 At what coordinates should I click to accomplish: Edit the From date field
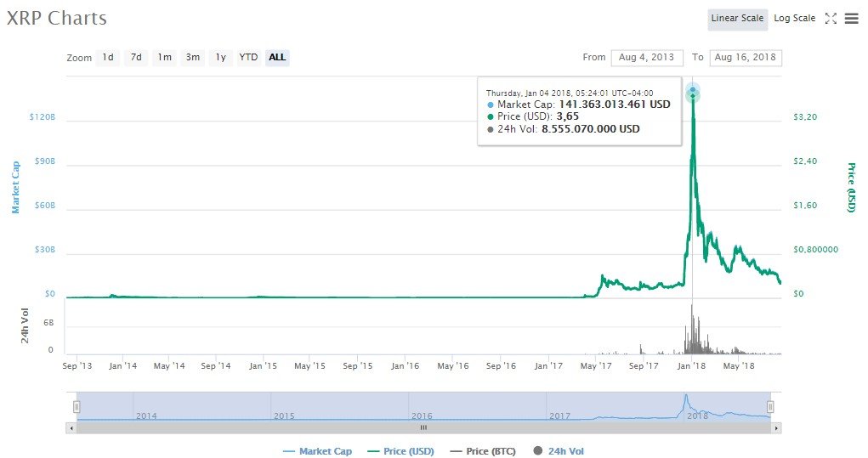coord(647,57)
